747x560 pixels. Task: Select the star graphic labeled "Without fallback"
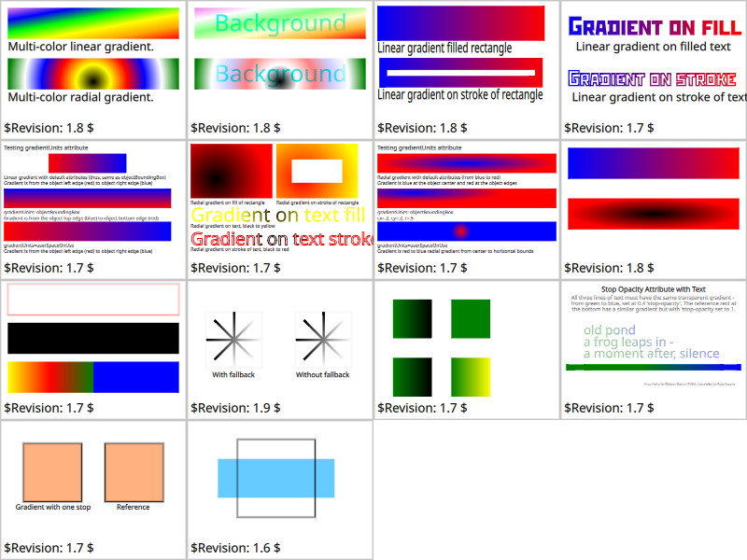[322, 339]
